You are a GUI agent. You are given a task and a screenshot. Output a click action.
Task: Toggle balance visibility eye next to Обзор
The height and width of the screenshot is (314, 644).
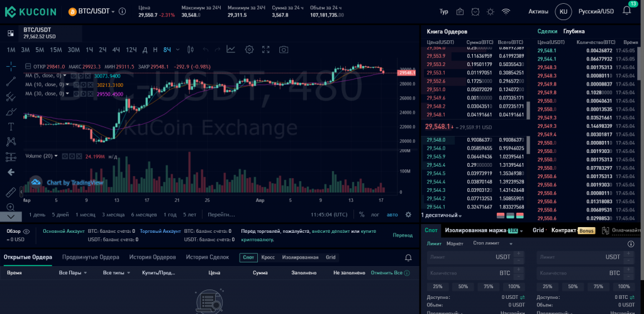26,232
